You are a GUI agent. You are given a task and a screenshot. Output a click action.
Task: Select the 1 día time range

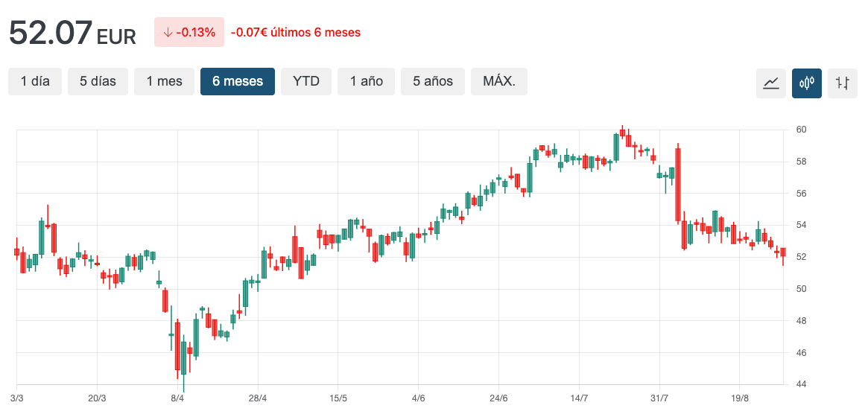coord(35,82)
